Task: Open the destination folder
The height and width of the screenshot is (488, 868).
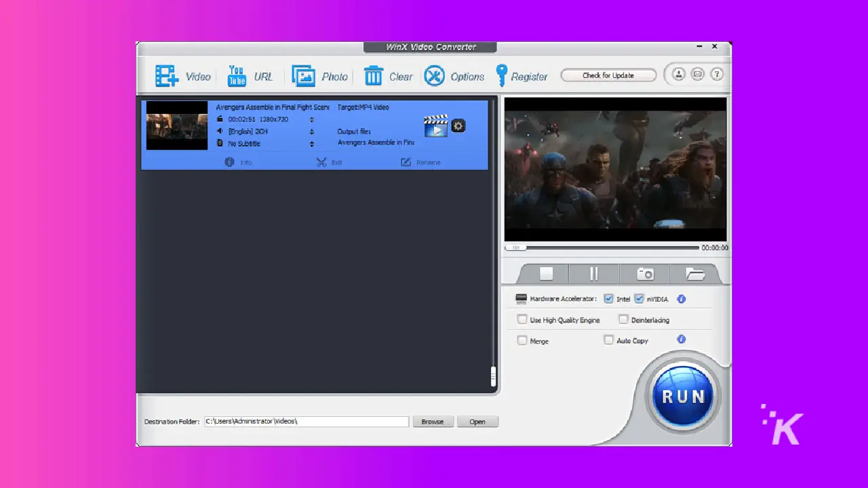Action: coord(477,422)
